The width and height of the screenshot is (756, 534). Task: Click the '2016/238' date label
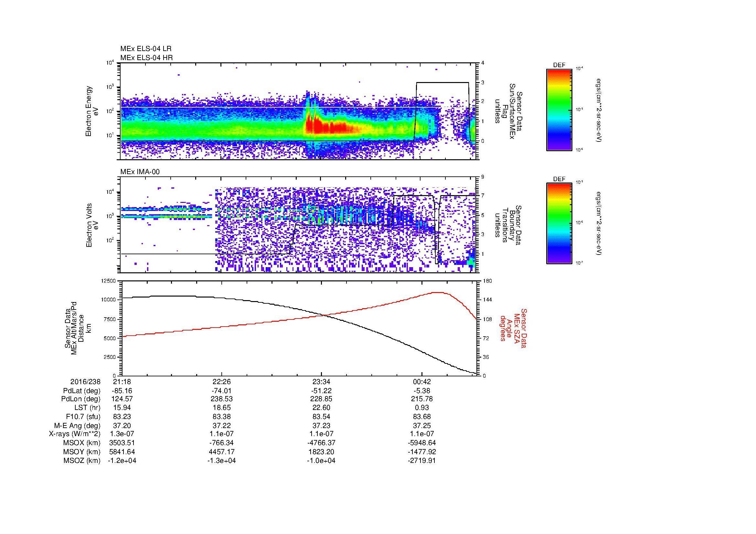point(85,382)
